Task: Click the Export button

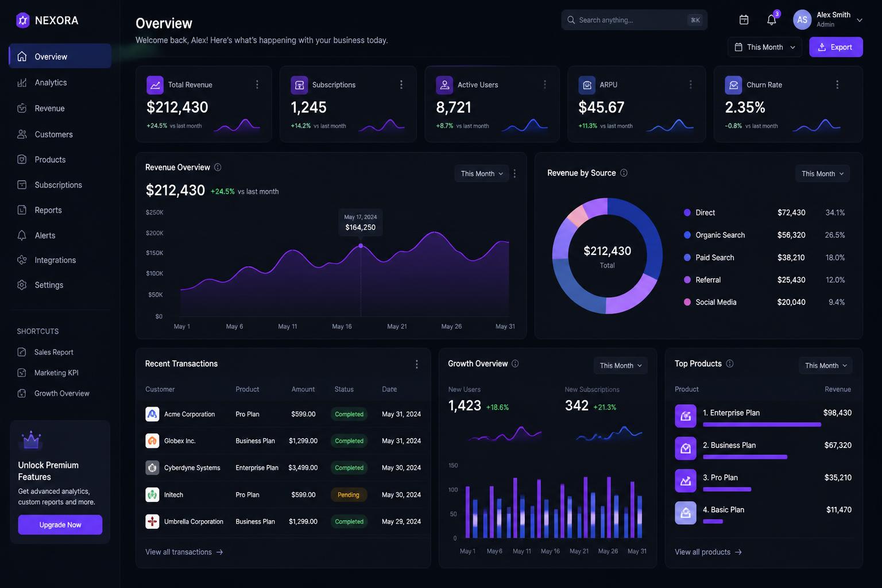Action: (835, 47)
